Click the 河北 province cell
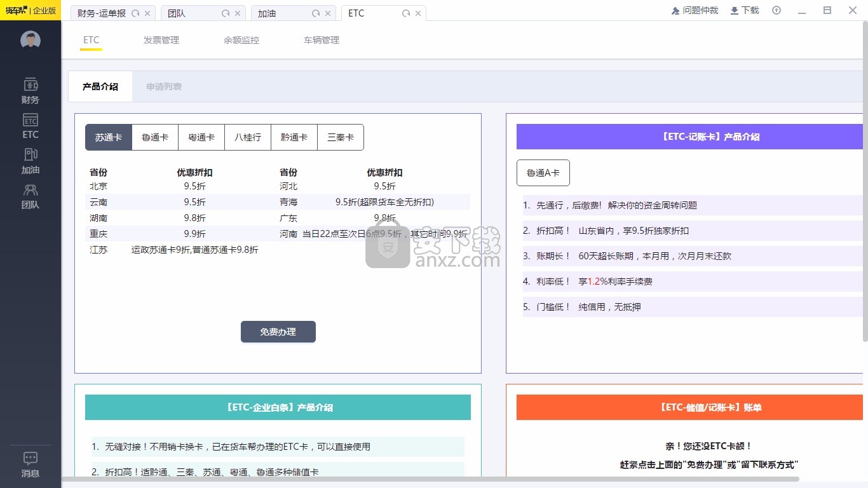 click(288, 186)
